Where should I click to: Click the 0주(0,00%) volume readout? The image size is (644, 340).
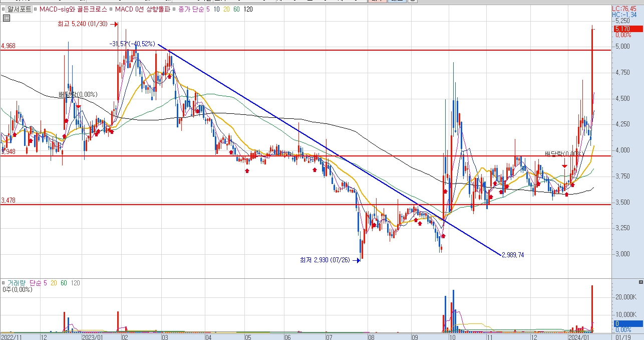[18, 289]
